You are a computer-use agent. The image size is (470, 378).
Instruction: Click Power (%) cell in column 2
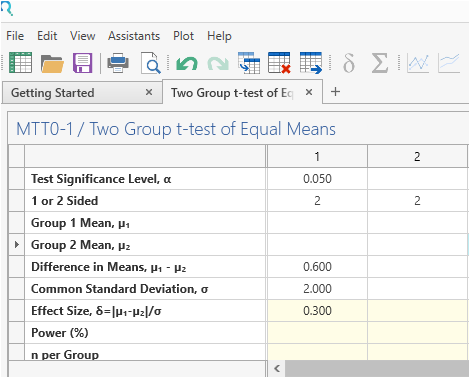417,333
